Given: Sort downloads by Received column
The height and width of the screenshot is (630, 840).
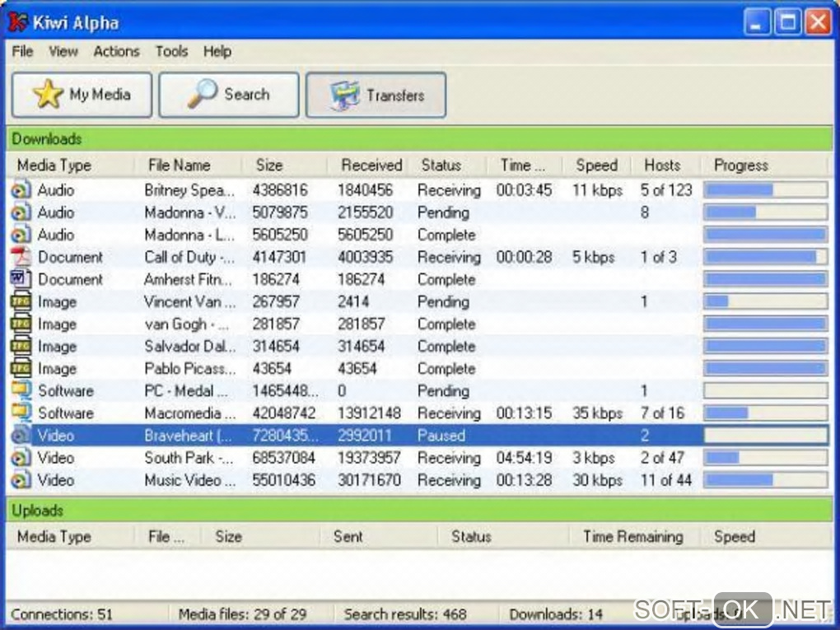Looking at the screenshot, I should (367, 165).
